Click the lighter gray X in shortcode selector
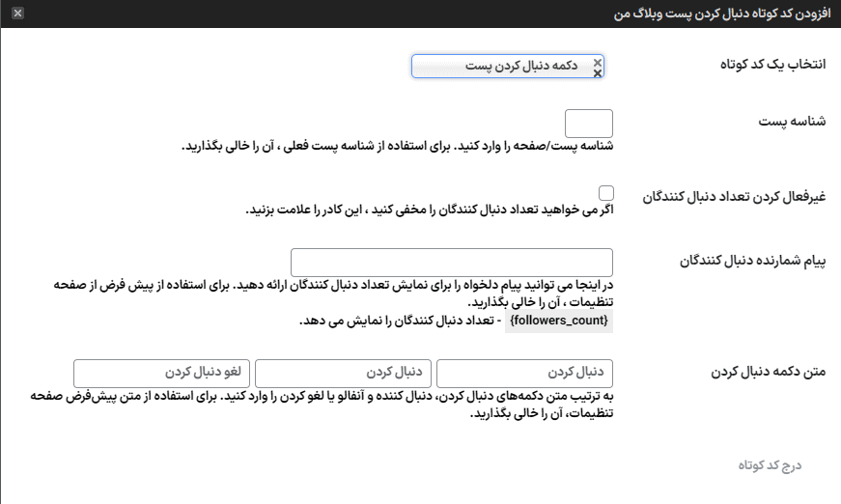 (x=597, y=62)
